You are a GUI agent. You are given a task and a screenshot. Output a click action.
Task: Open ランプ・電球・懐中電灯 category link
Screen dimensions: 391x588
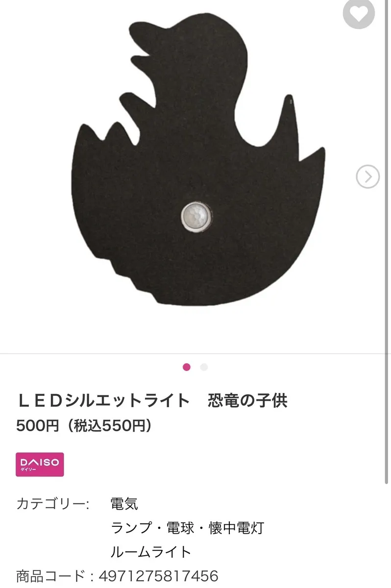click(x=188, y=528)
